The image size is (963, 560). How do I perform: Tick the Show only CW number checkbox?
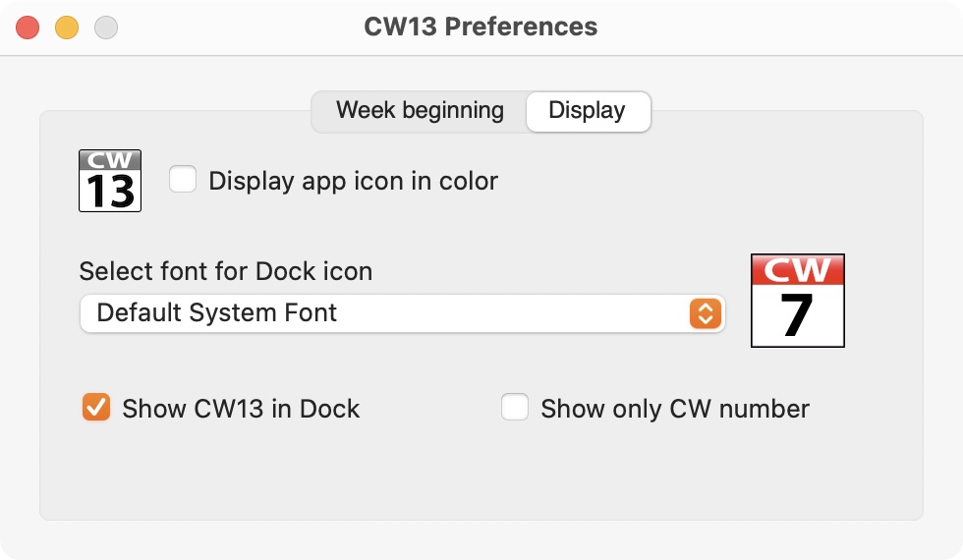(x=515, y=407)
